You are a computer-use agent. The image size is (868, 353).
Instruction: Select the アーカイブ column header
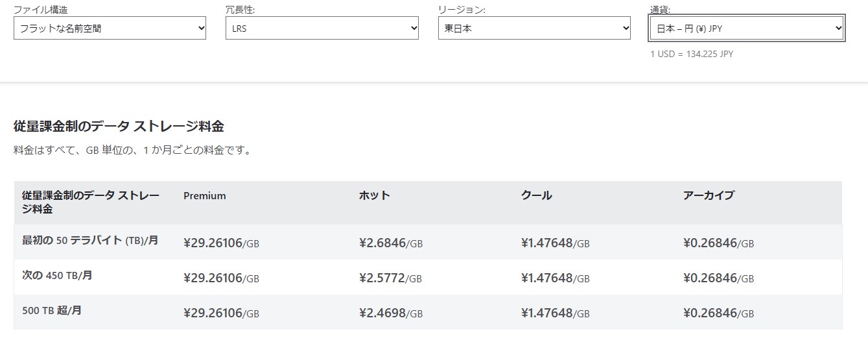(709, 195)
